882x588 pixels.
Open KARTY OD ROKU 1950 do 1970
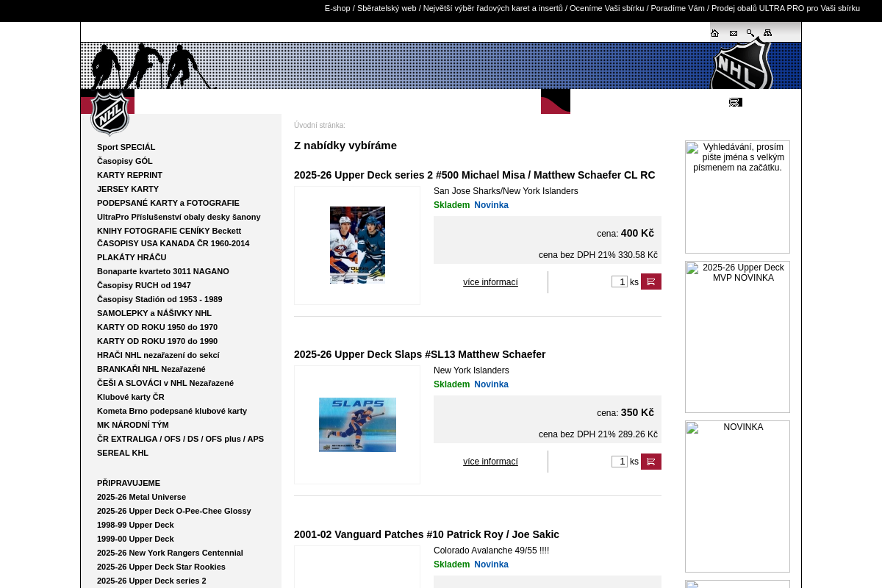[157, 327]
